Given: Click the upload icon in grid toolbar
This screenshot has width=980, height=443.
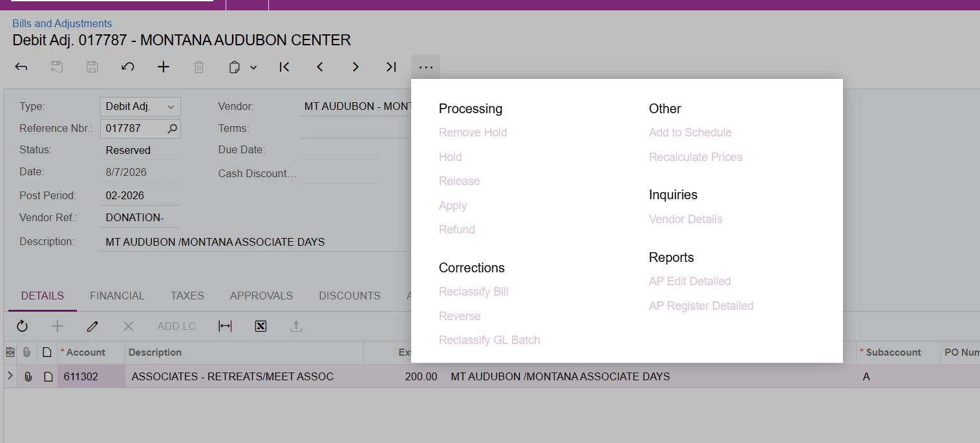Looking at the screenshot, I should click(x=296, y=326).
